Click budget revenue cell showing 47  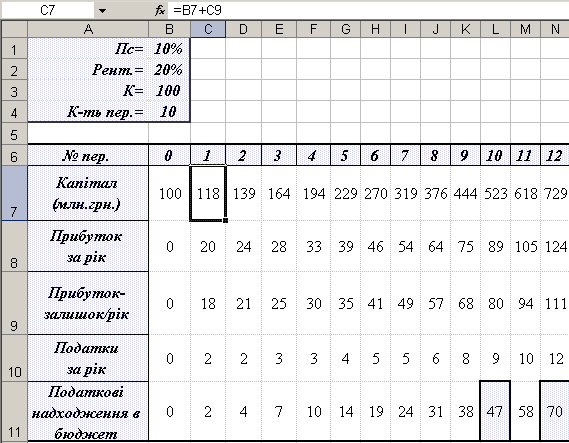click(x=495, y=411)
